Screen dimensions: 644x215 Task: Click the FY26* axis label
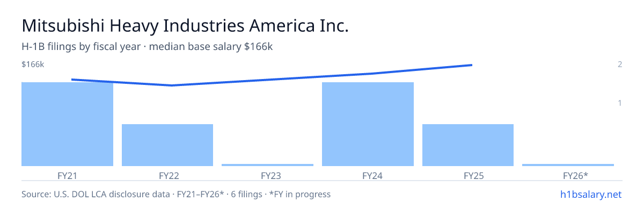568,175
